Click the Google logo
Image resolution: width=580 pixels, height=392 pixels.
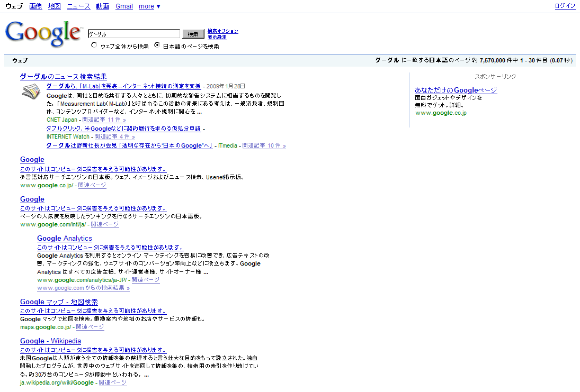pyautogui.click(x=42, y=34)
